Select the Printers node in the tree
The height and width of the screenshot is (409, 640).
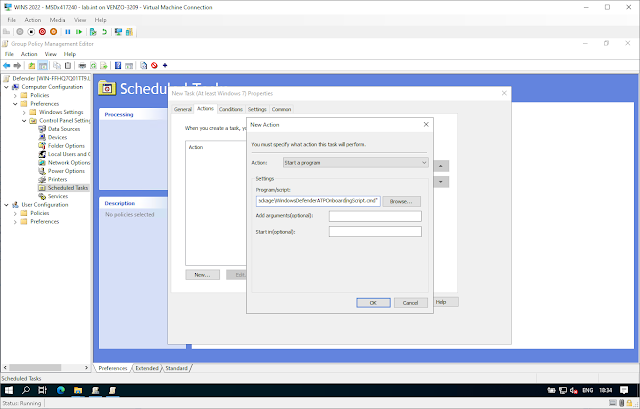tap(58, 180)
